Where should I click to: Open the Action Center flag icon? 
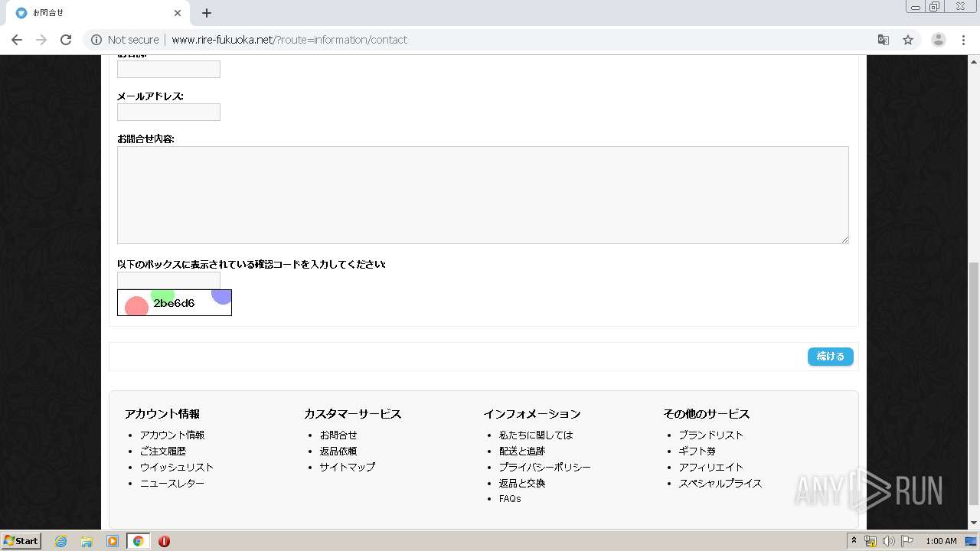(x=907, y=541)
